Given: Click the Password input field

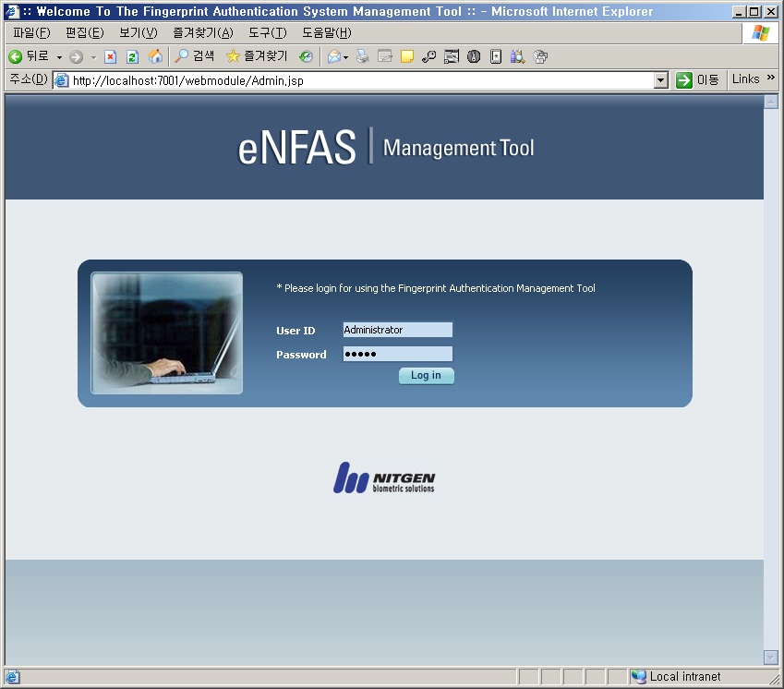Looking at the screenshot, I should click(x=397, y=354).
